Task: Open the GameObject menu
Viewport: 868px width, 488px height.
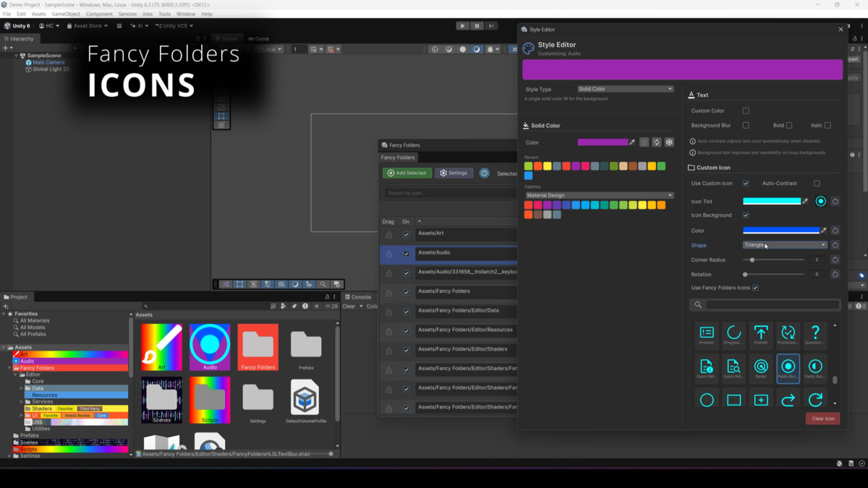Action: click(66, 14)
